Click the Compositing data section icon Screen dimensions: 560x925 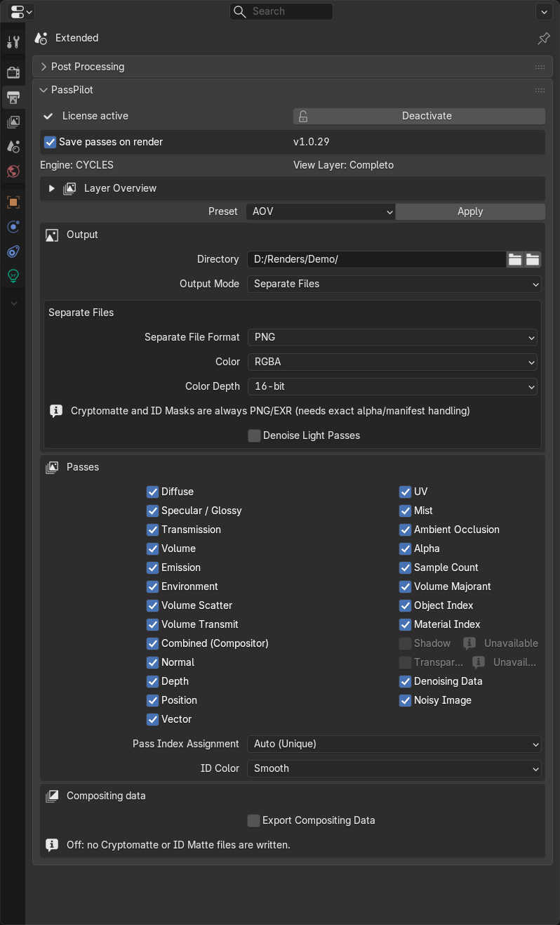(52, 796)
